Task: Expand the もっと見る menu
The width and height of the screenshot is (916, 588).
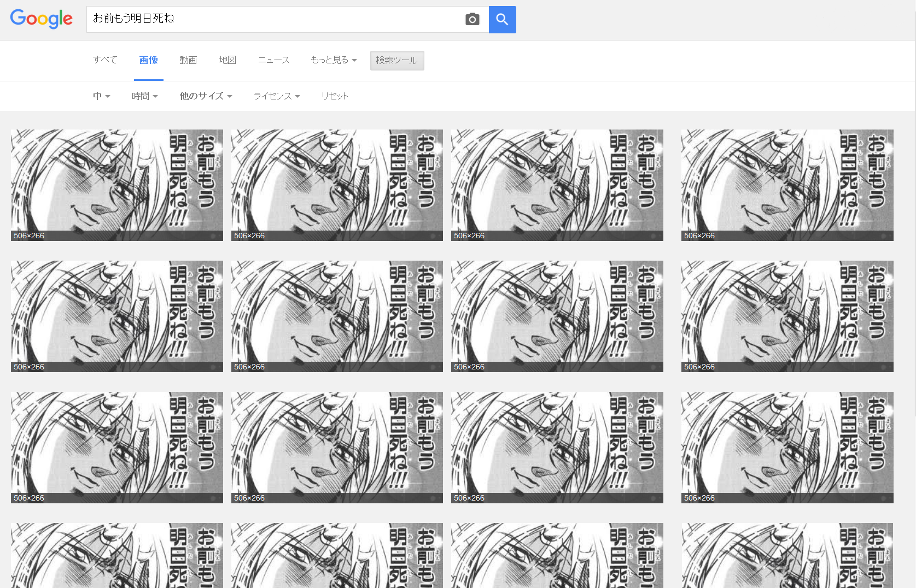Action: 334,60
